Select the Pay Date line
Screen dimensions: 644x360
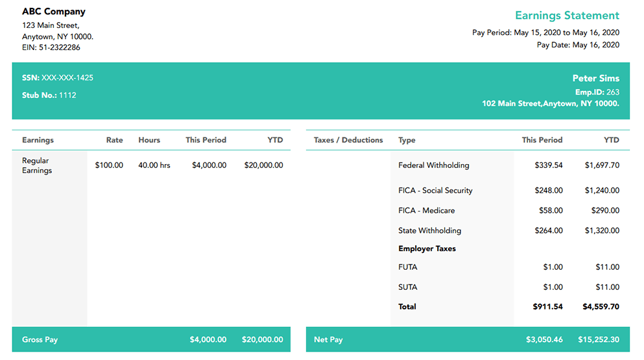pyautogui.click(x=578, y=45)
